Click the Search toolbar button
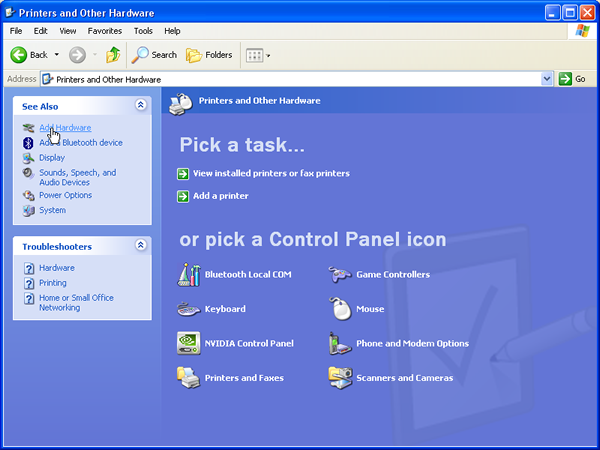Viewport: 600px width, 450px height. coord(155,55)
